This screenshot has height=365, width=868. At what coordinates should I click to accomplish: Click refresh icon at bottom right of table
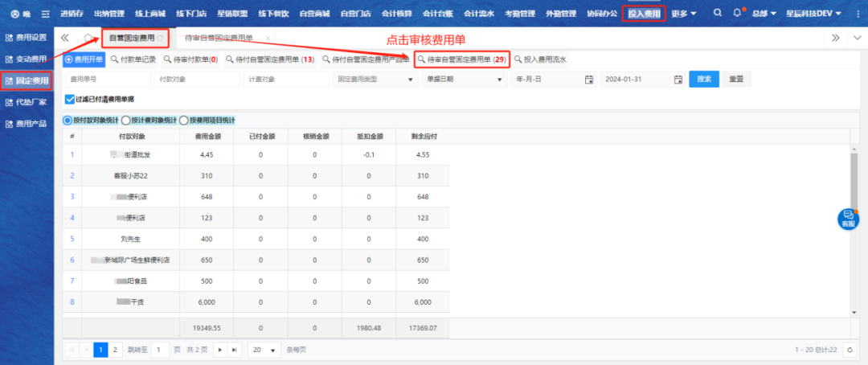point(850,350)
